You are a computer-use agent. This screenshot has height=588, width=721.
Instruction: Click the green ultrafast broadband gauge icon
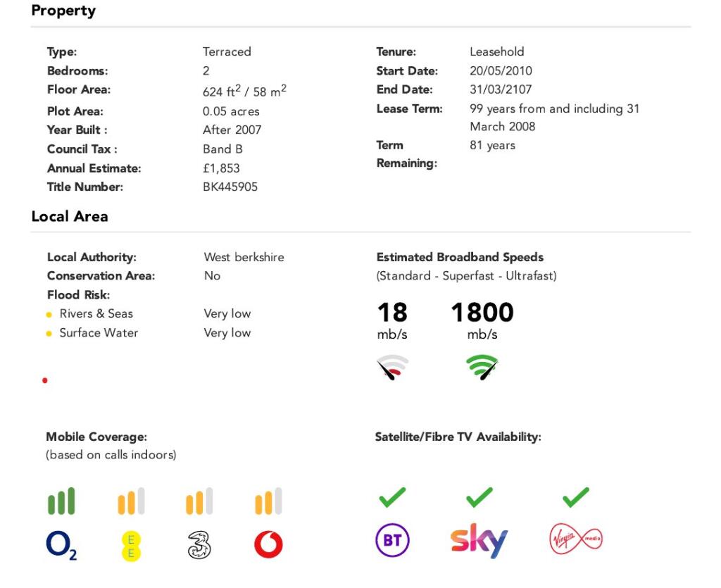pyautogui.click(x=482, y=367)
